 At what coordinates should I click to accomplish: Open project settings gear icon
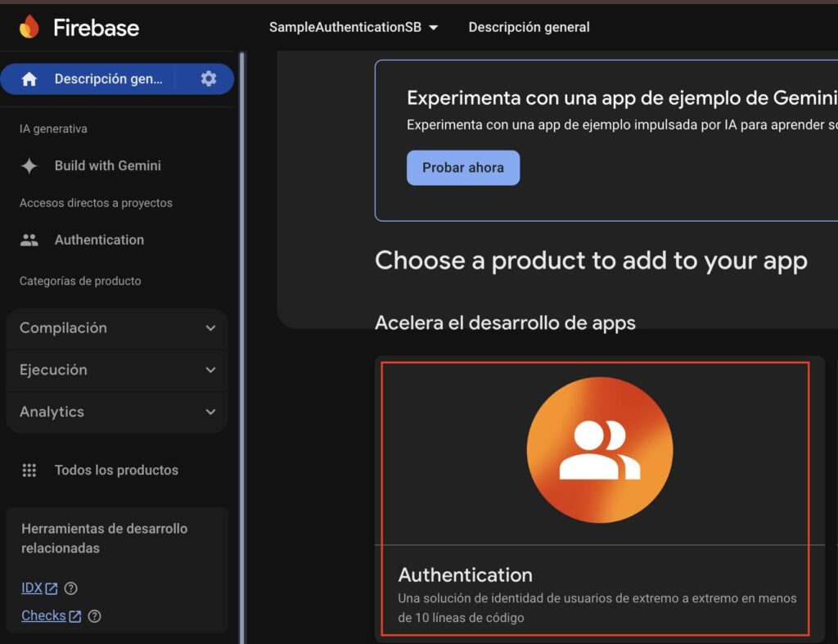[x=209, y=79]
